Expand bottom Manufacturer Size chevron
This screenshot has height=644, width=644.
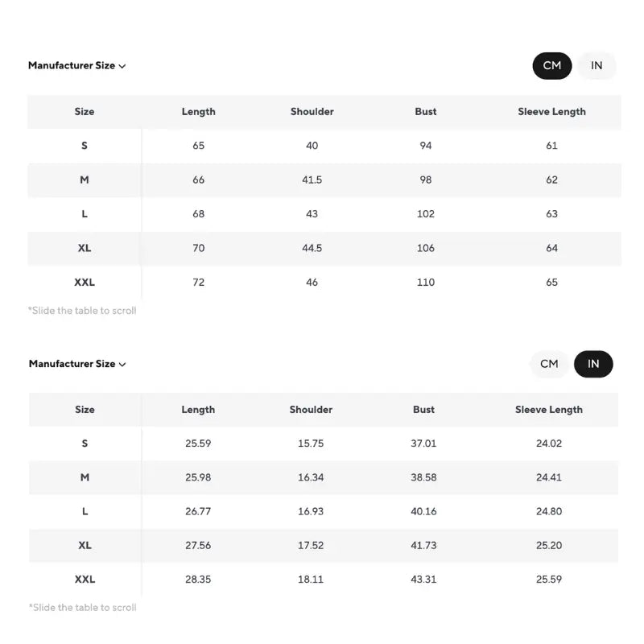click(122, 365)
